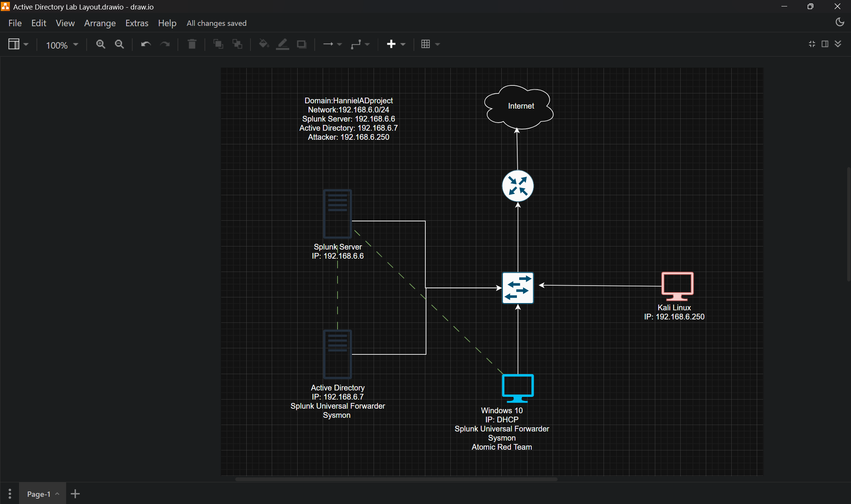
Task: Toggle dark mode with moon icon
Action: [840, 22]
